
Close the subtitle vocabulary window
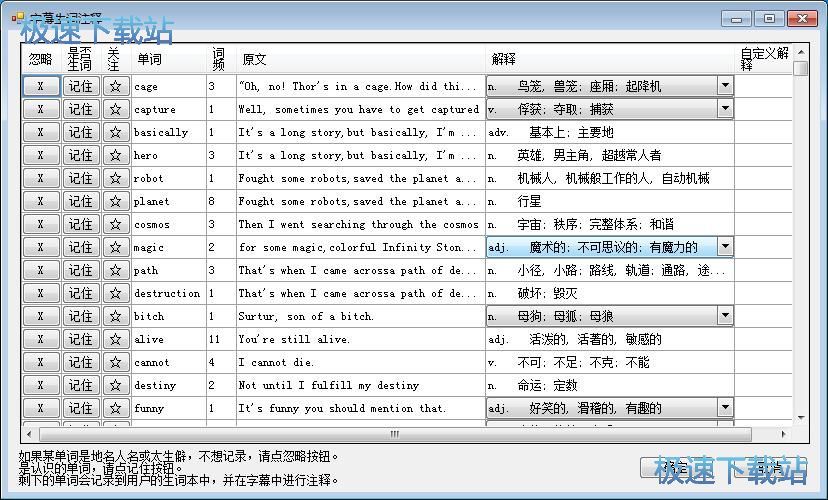tap(802, 18)
